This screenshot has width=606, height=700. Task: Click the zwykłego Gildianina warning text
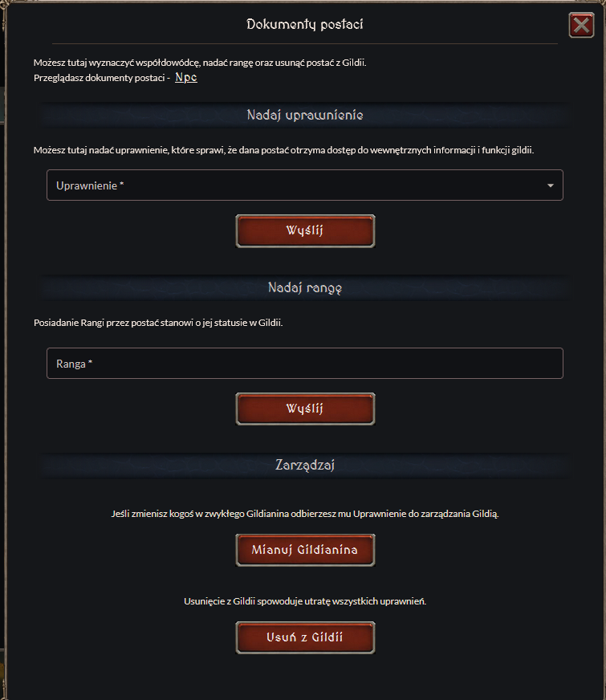click(304, 514)
